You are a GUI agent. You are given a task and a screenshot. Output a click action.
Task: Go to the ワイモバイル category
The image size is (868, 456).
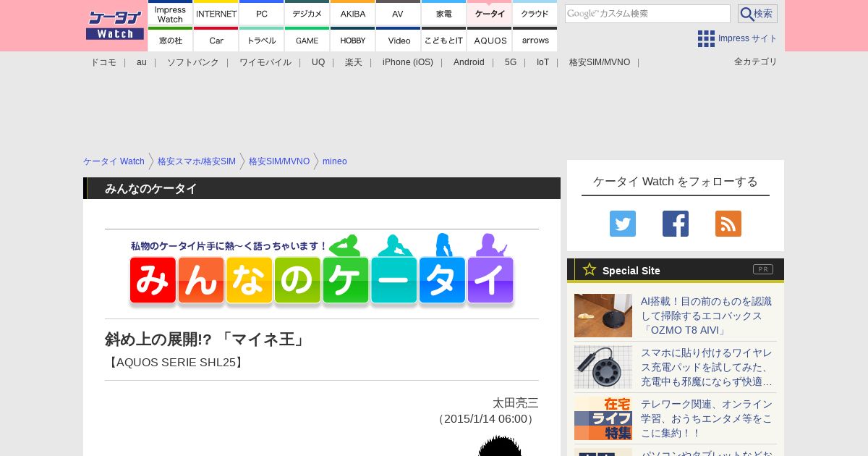point(265,62)
